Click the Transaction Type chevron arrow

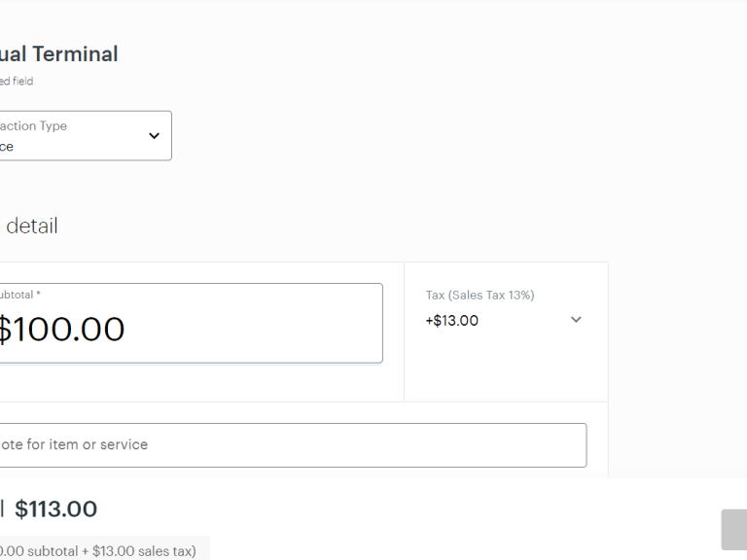pos(154,136)
